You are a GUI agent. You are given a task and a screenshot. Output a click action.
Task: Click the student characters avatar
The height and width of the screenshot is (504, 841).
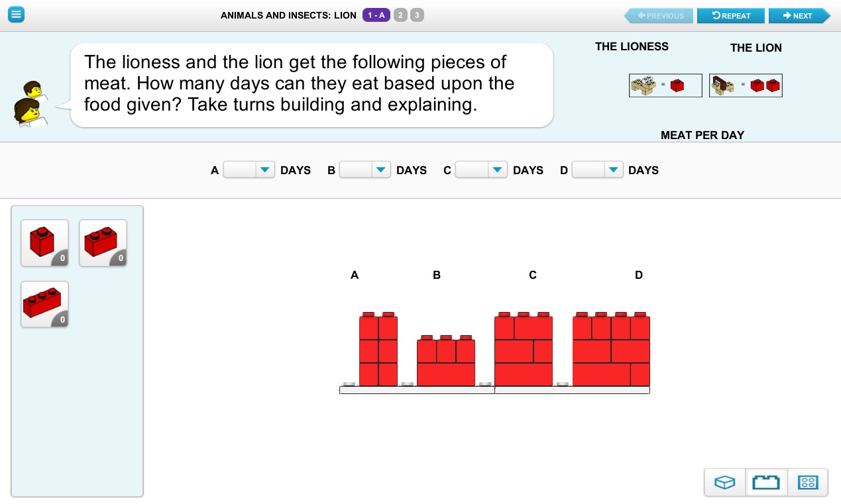30,103
